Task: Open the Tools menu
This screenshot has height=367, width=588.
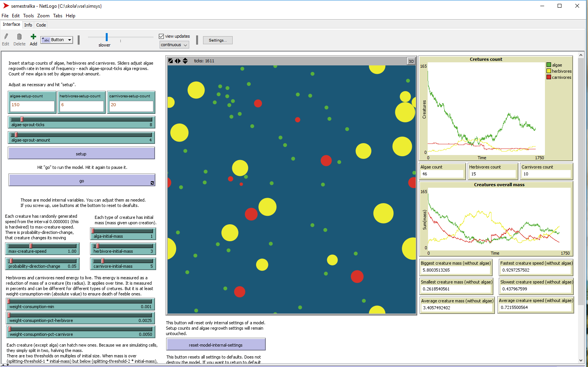Action: pos(28,16)
